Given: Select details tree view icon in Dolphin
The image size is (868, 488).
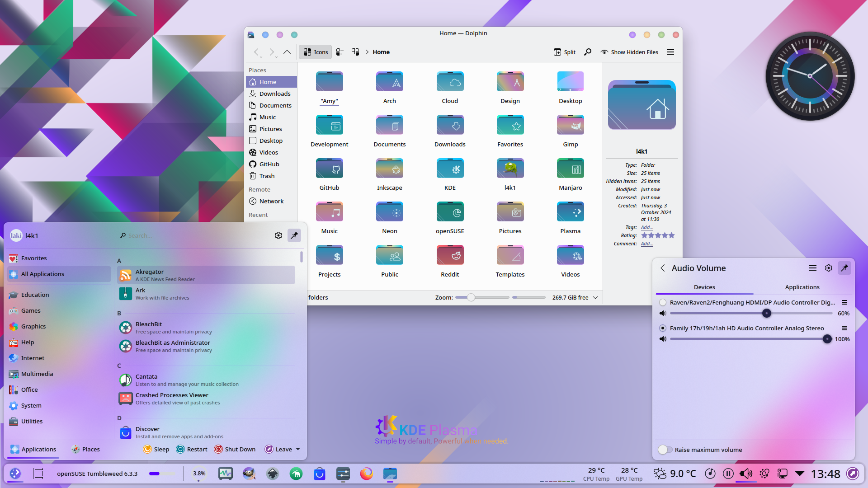Looking at the screenshot, I should (355, 52).
